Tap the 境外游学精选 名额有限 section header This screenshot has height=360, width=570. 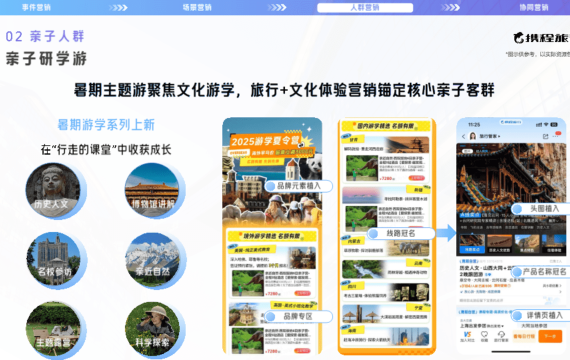pyautogui.click(x=272, y=236)
